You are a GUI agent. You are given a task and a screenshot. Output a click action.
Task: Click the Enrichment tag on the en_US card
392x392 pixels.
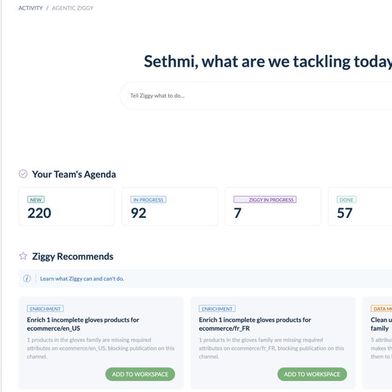(x=45, y=309)
